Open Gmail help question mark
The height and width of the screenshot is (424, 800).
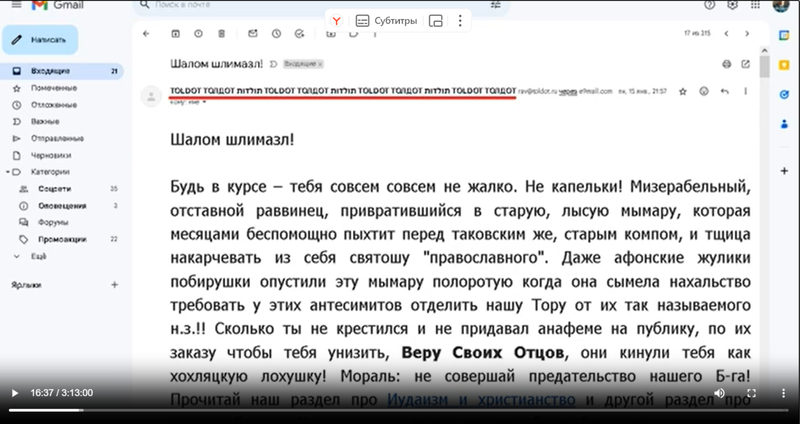(709, 5)
